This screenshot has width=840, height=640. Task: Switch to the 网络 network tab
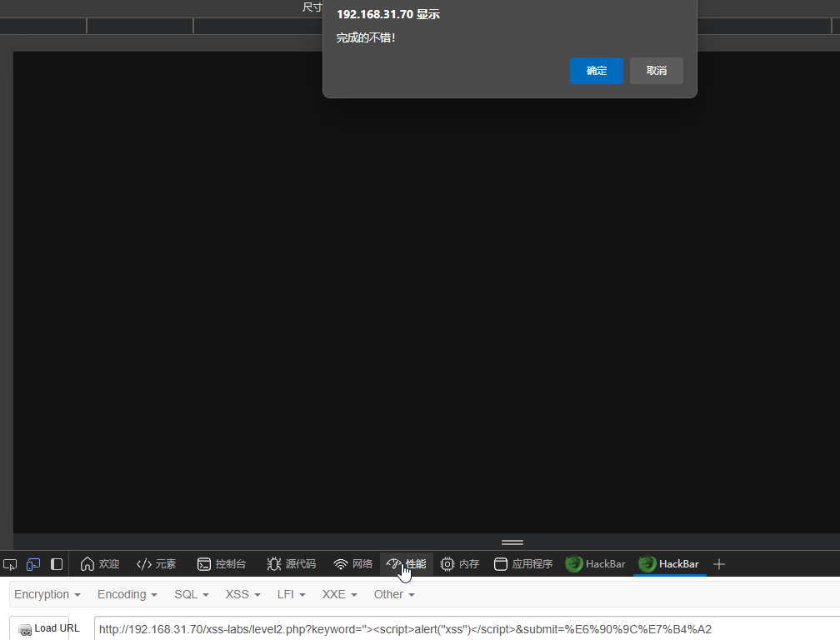click(352, 564)
